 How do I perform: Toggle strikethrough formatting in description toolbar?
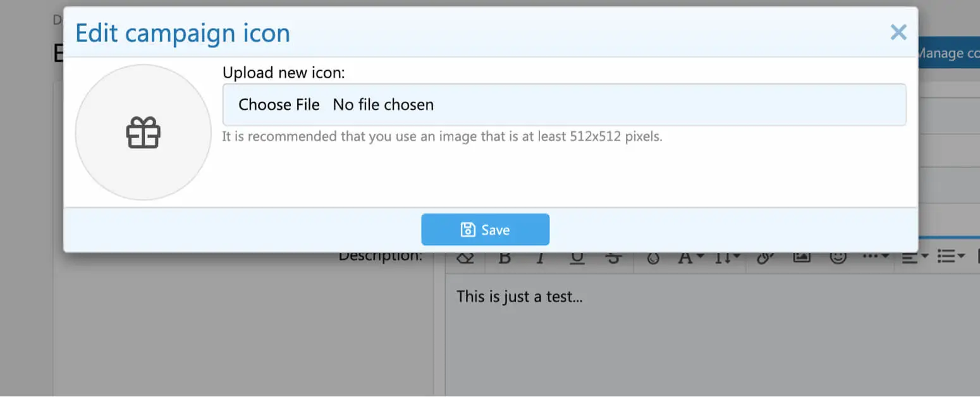613,257
